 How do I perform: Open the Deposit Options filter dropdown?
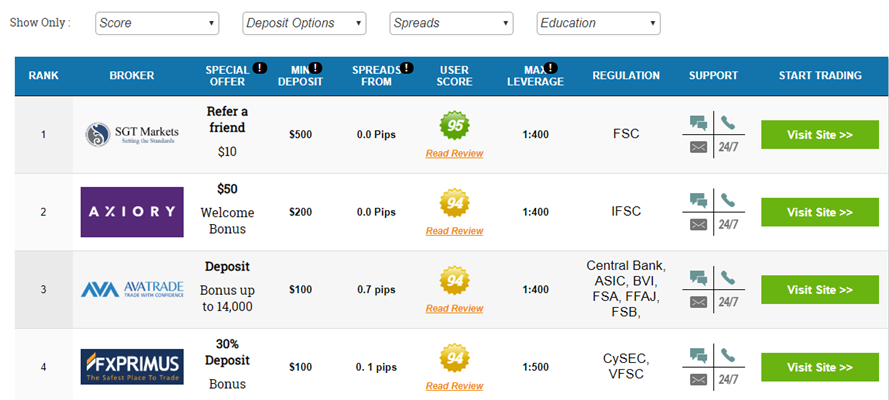[304, 23]
